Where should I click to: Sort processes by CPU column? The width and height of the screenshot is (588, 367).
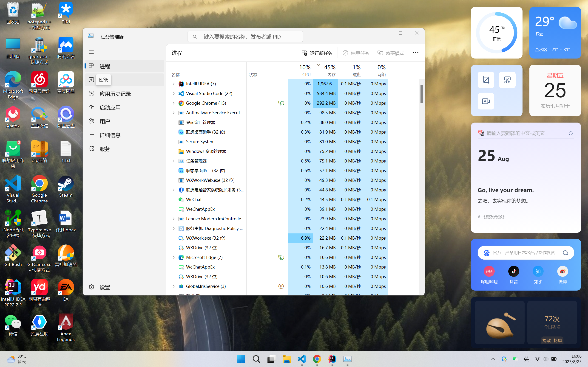[301, 70]
